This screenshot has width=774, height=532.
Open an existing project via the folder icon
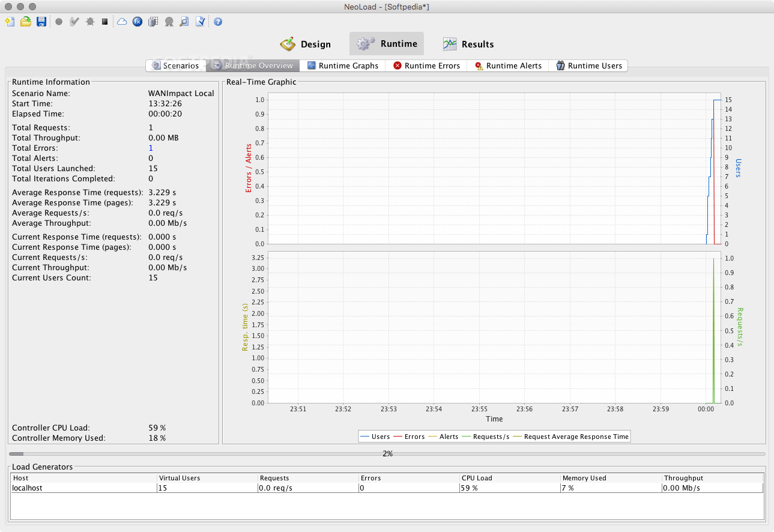(26, 22)
